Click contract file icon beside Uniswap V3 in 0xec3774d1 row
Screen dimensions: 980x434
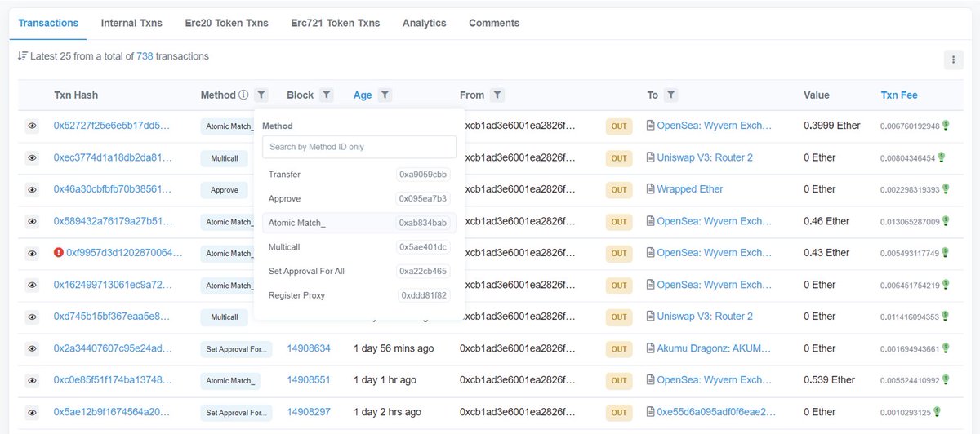[651, 157]
